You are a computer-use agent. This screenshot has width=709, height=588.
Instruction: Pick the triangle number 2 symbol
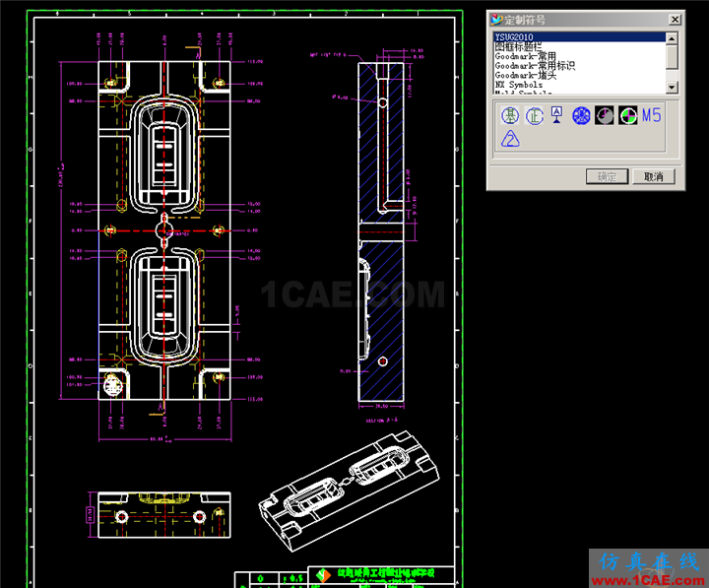coord(510,139)
